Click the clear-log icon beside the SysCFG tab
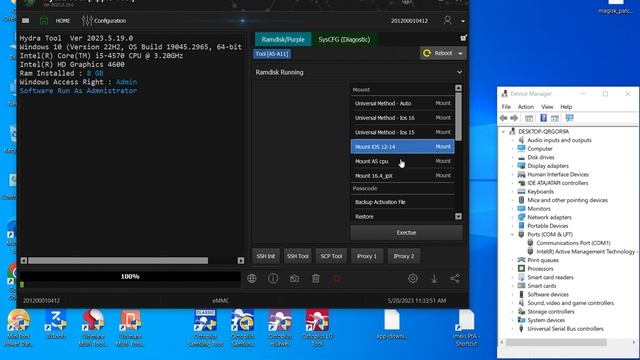640x360 pixels. (x=463, y=38)
